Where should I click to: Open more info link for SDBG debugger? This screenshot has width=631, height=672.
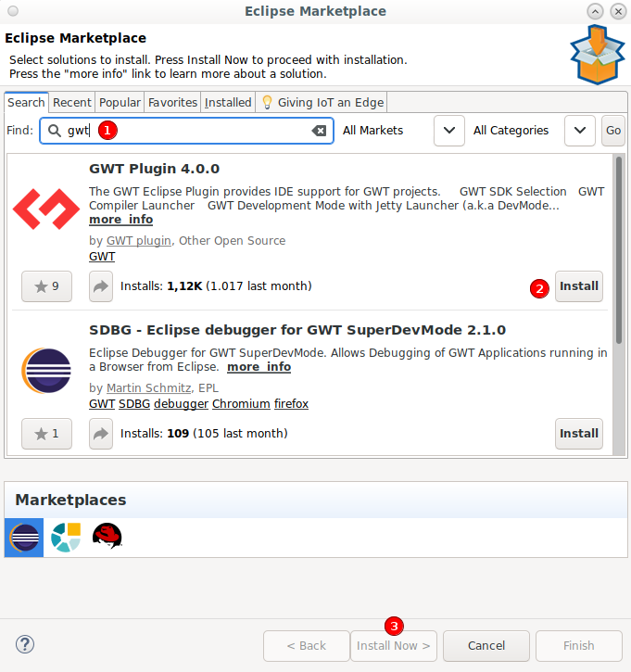(x=259, y=367)
